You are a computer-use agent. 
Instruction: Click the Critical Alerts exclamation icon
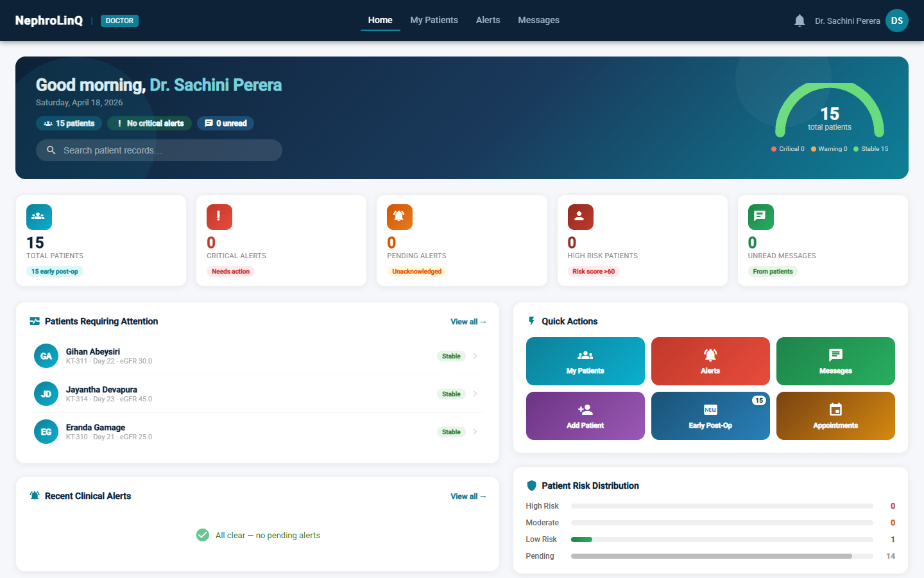(219, 216)
